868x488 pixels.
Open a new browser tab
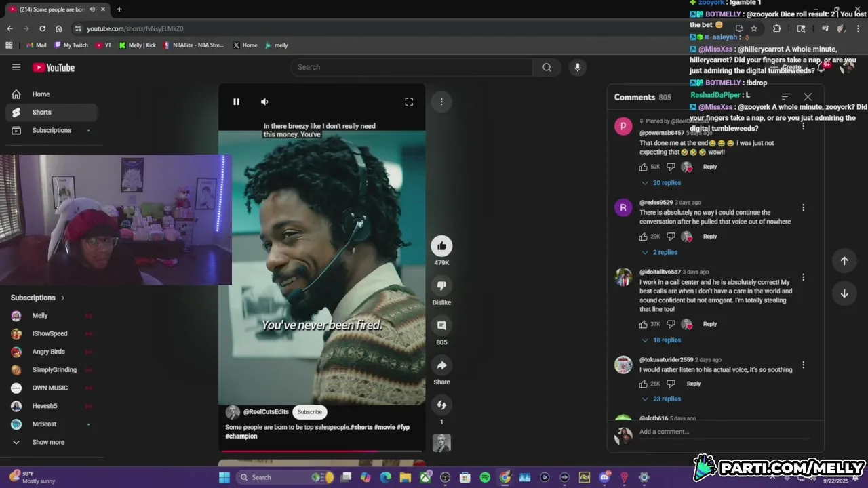coord(119,9)
